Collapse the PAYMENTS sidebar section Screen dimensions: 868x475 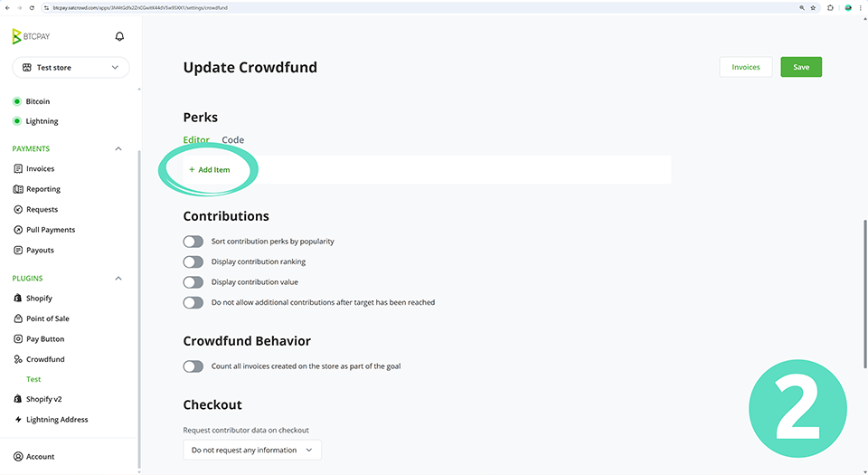(118, 148)
